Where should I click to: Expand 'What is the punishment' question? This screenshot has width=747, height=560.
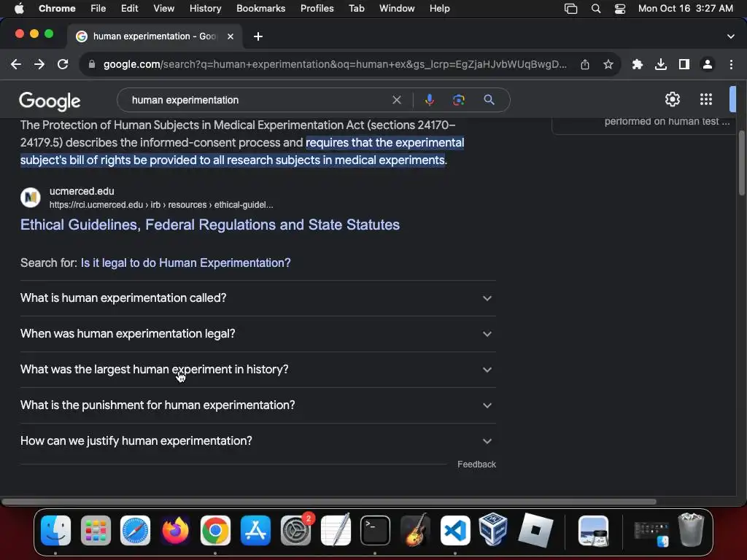coord(258,405)
